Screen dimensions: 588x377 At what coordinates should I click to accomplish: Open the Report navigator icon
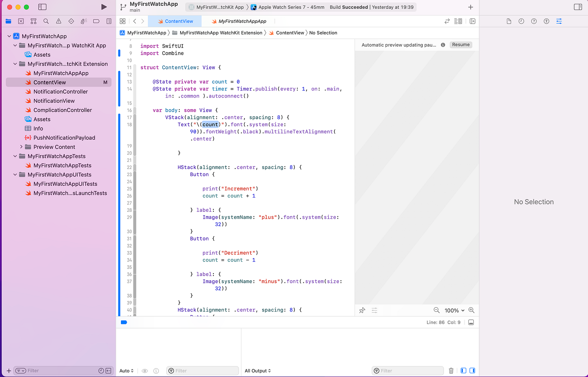click(109, 21)
